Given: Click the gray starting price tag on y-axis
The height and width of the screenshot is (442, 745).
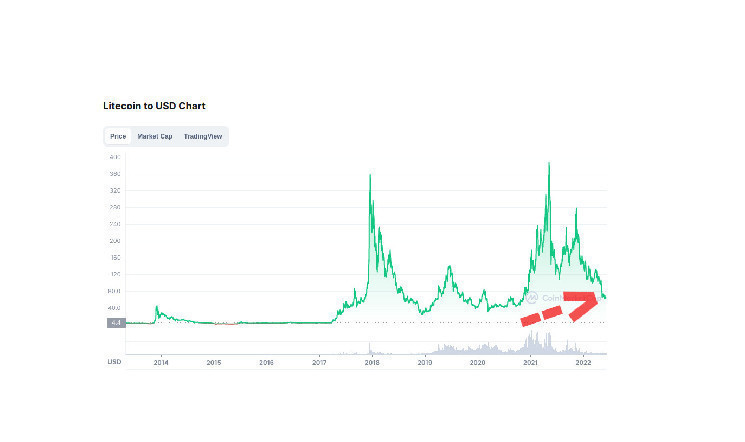Looking at the screenshot, I should coord(116,322).
